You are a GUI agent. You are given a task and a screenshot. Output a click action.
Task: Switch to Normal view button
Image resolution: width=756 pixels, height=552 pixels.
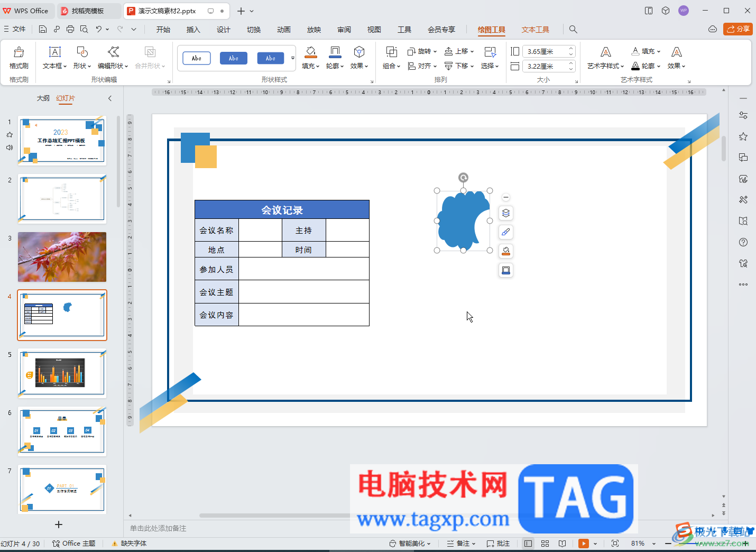point(528,544)
